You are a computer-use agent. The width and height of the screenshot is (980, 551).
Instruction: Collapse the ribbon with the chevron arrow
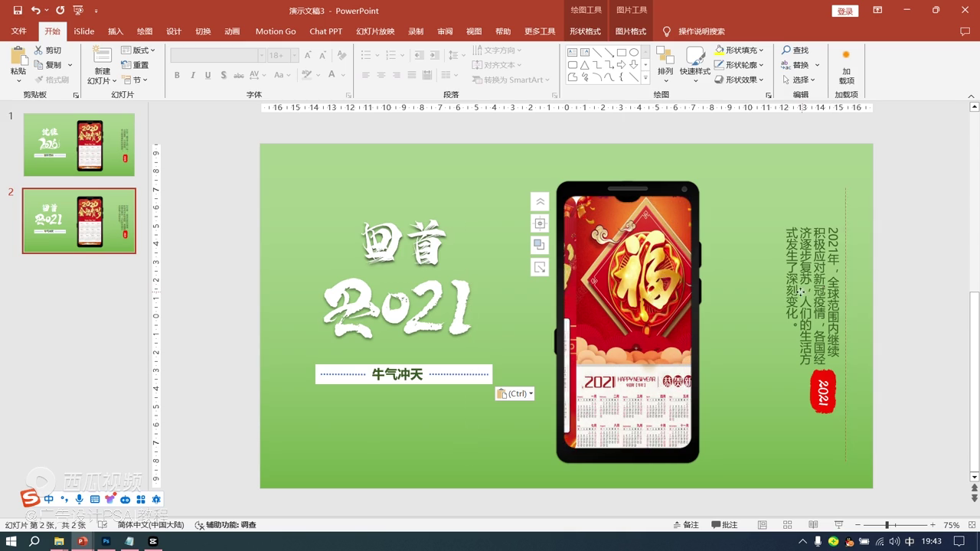point(972,95)
